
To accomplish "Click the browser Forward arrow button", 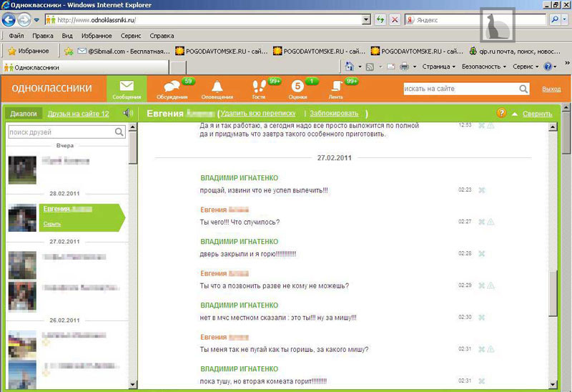I will coord(24,20).
